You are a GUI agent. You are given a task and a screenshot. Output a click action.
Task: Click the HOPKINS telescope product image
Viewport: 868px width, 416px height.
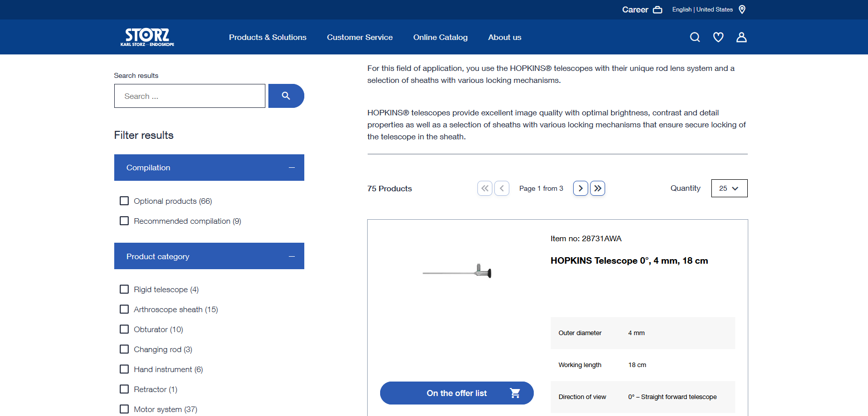click(x=457, y=271)
